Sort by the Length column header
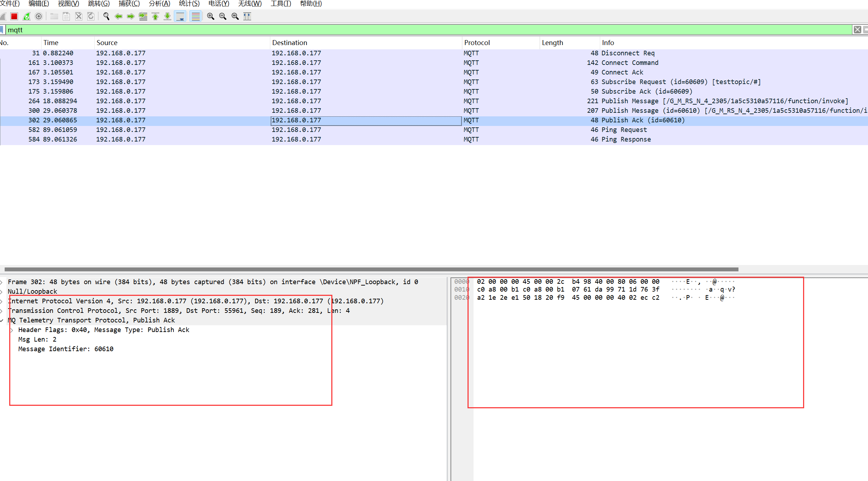This screenshot has height=481, width=868. coord(570,43)
